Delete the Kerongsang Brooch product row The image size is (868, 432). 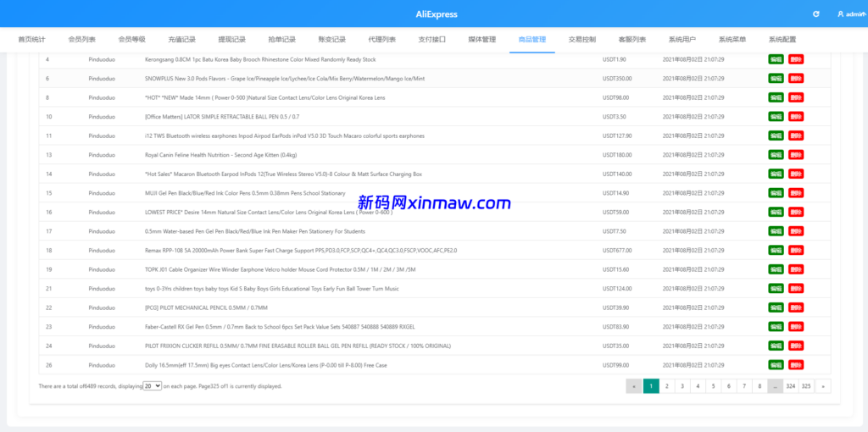point(796,59)
